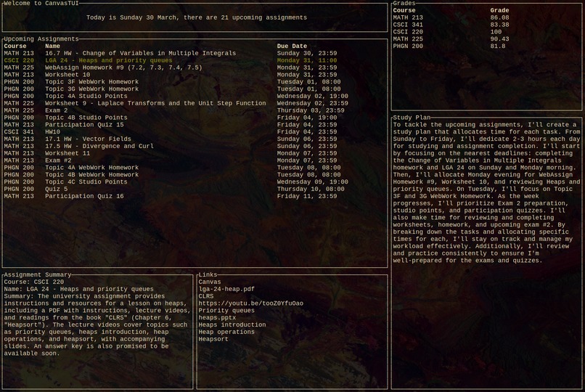Open the CLRS link
The height and width of the screenshot is (392, 585).
206,296
